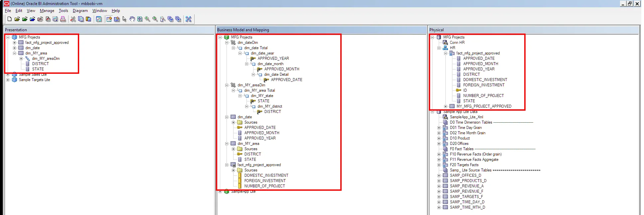
Task: Expand Sources folder under dim_date
Action: pos(233,122)
